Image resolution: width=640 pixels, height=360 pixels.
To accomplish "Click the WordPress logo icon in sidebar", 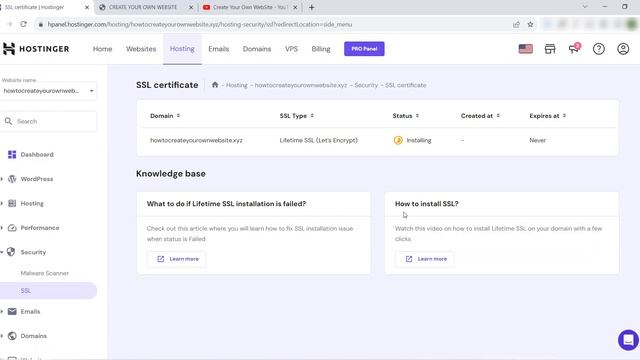I will 12,179.
